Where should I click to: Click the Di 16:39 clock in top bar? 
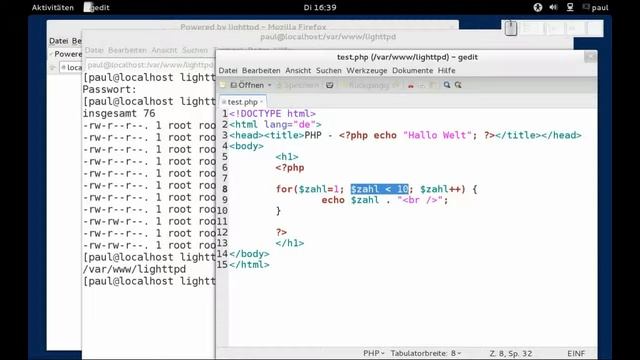pyautogui.click(x=320, y=7)
